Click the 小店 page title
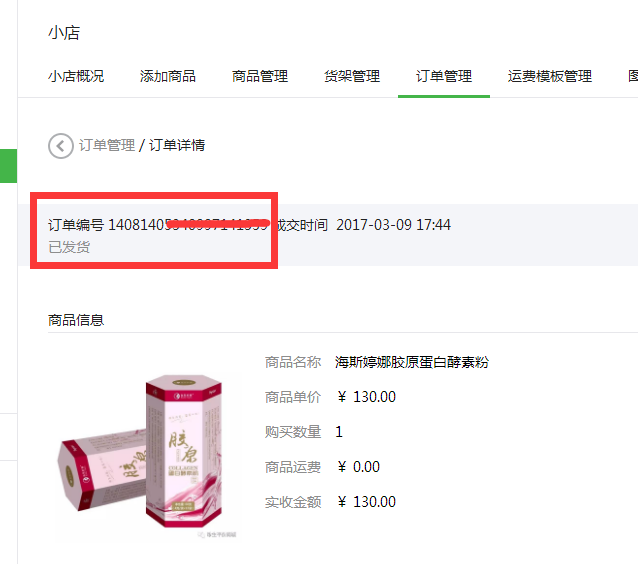Image resolution: width=638 pixels, height=564 pixels. [x=64, y=33]
